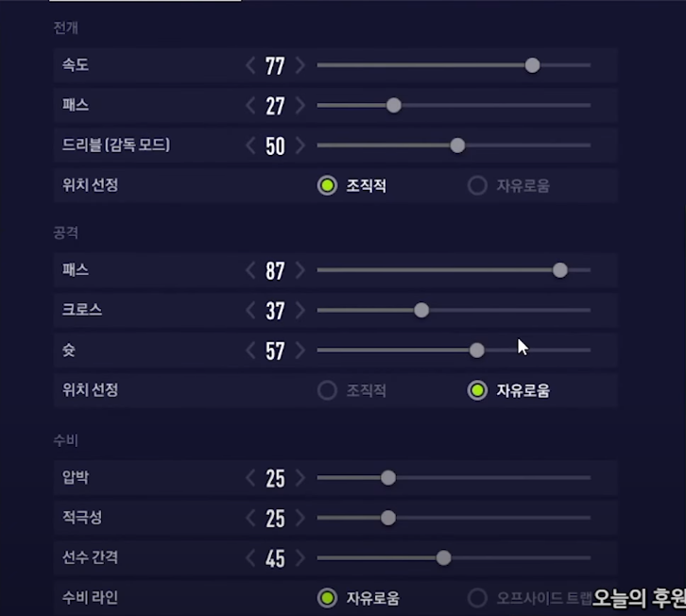This screenshot has width=686, height=616.
Task: Decrease 전개 패스 value with left arrow
Action: pos(250,105)
